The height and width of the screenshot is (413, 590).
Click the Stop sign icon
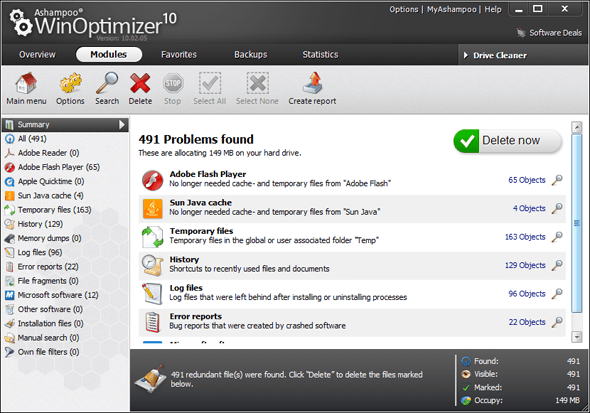click(x=173, y=83)
